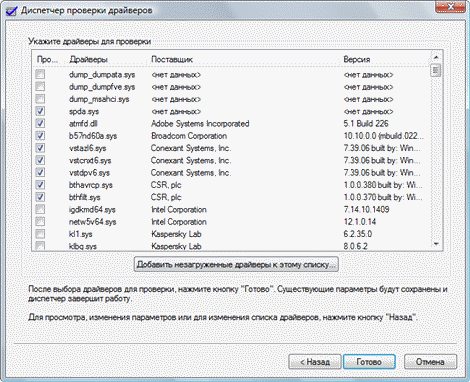Click the Driver Verifier title bar icon
The width and height of the screenshot is (470, 382).
coord(11,10)
